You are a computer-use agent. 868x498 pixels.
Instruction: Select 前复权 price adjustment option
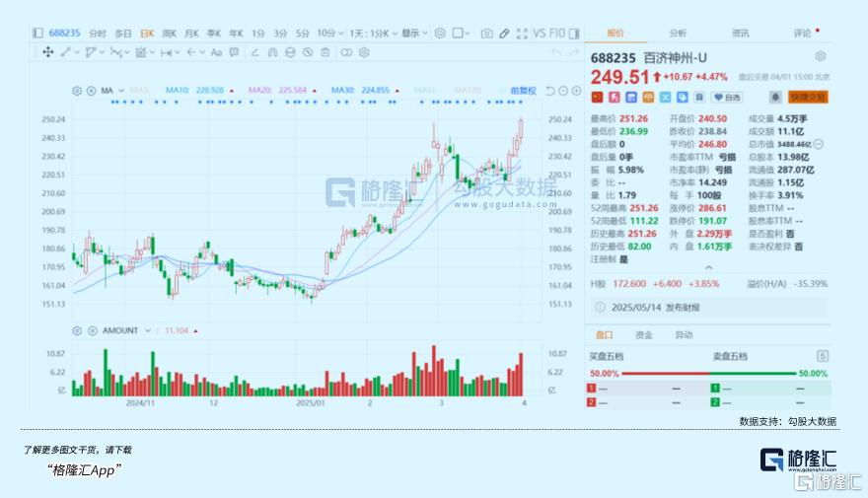pos(523,90)
